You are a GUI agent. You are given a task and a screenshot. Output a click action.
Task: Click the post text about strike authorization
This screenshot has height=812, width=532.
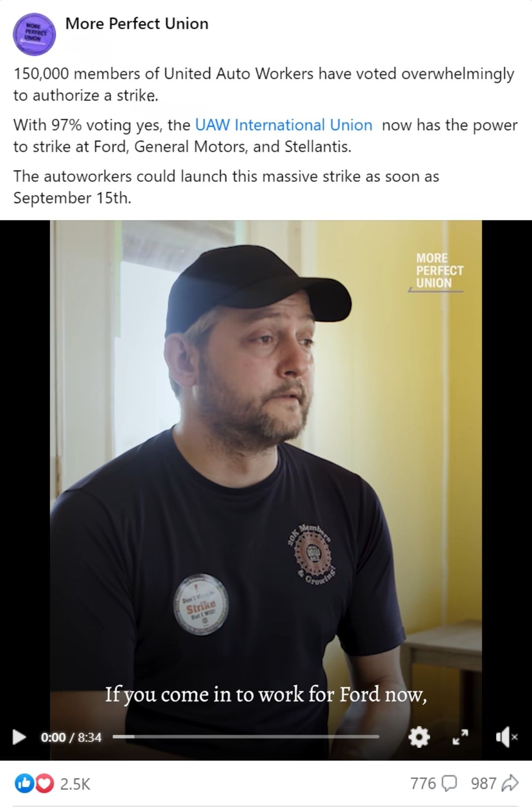(264, 84)
